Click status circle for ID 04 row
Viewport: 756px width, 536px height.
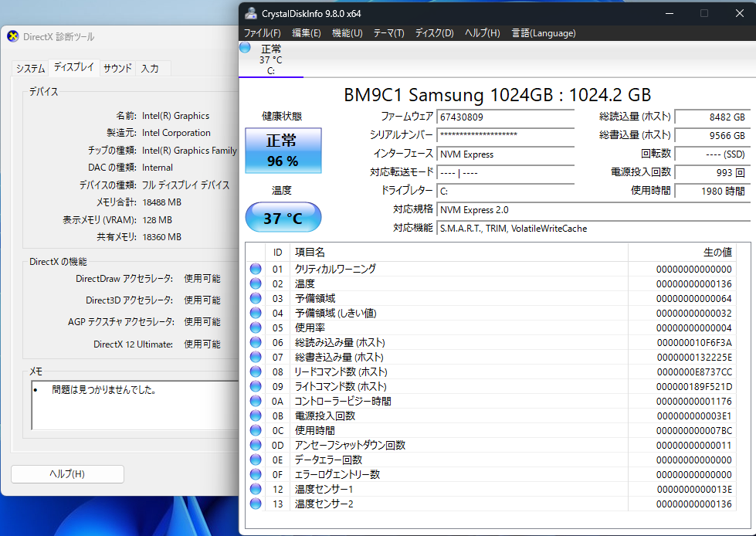point(256,313)
